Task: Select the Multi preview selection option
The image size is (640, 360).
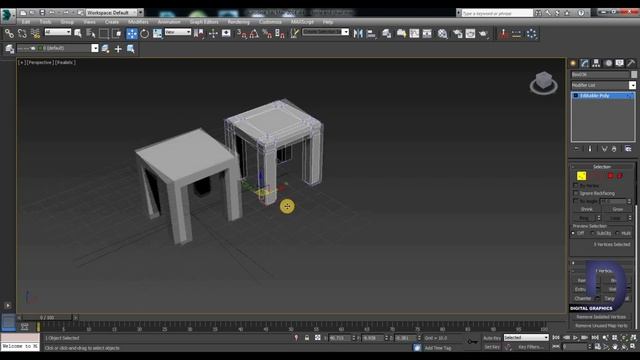Action: (617, 233)
